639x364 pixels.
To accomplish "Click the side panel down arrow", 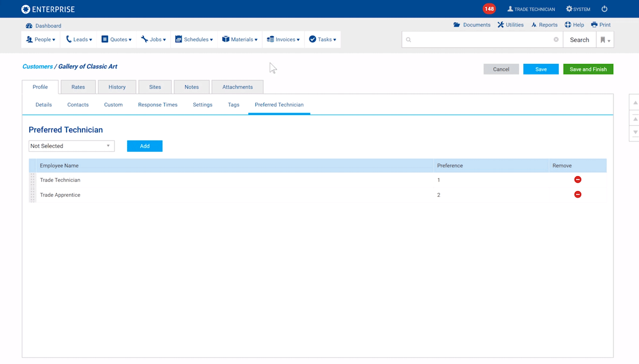I will click(635, 133).
